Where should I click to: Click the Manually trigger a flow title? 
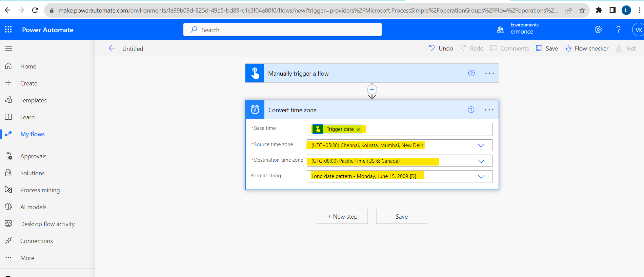298,74
